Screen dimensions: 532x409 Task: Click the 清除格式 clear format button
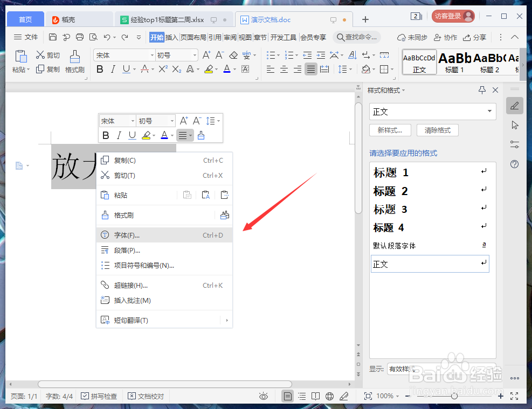pos(437,130)
